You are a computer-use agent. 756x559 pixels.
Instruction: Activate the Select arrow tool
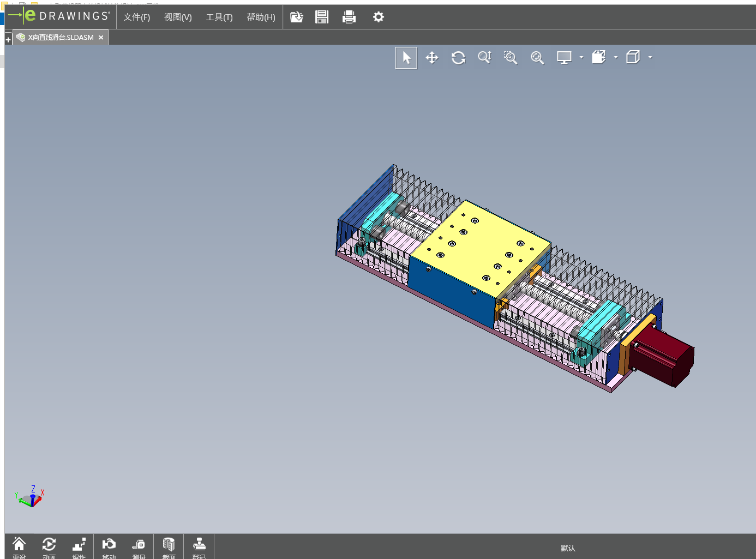point(406,58)
